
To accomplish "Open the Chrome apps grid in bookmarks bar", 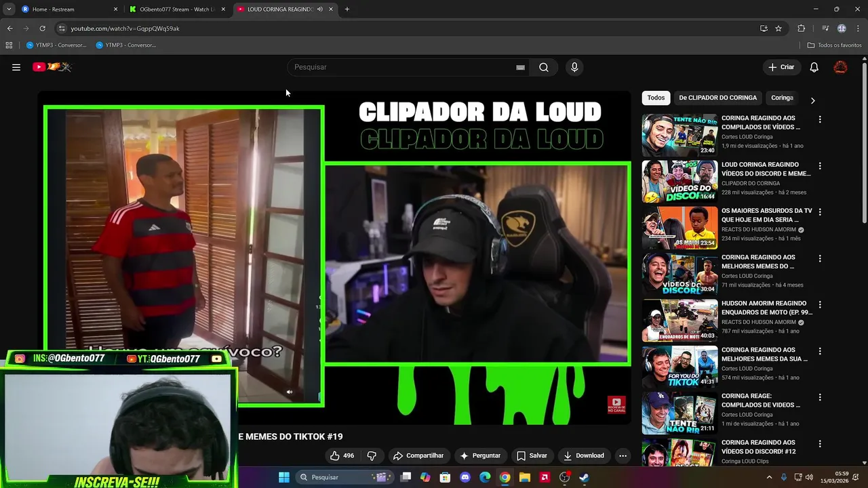I will (x=9, y=45).
